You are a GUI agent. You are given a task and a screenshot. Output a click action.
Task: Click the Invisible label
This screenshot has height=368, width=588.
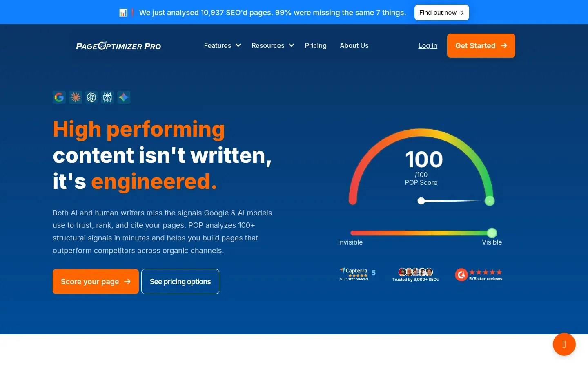point(350,242)
